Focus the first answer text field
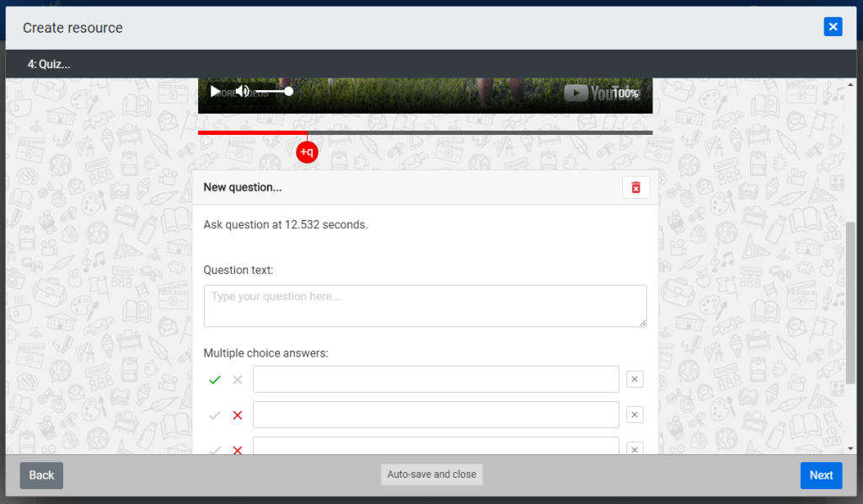863x504 pixels. [436, 379]
